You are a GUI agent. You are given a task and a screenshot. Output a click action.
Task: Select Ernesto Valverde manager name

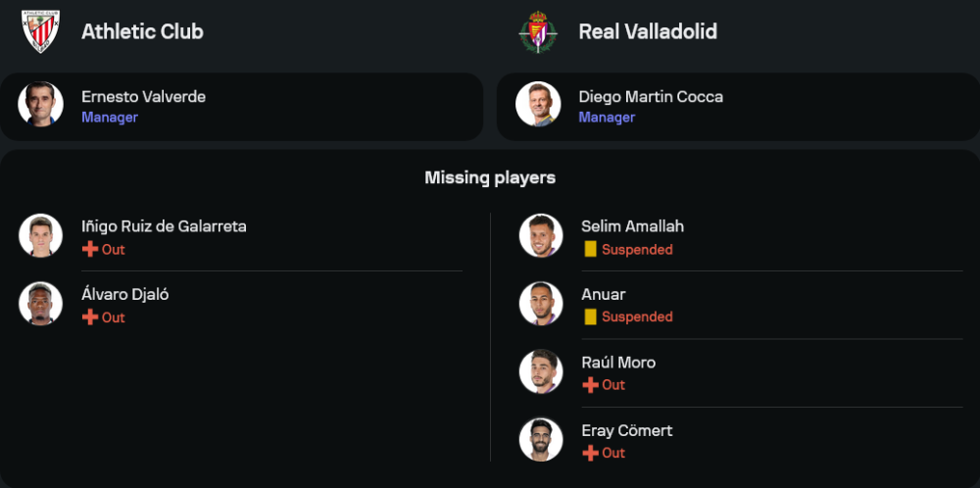pos(143,96)
